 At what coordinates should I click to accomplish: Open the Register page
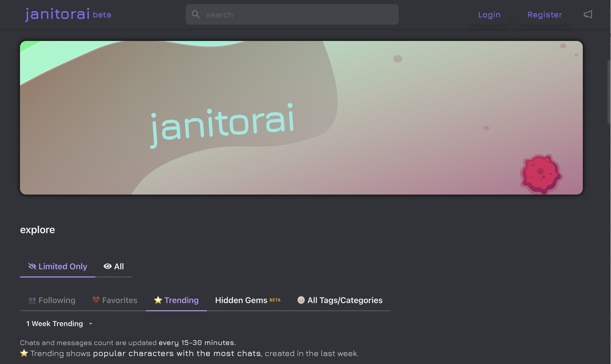545,15
